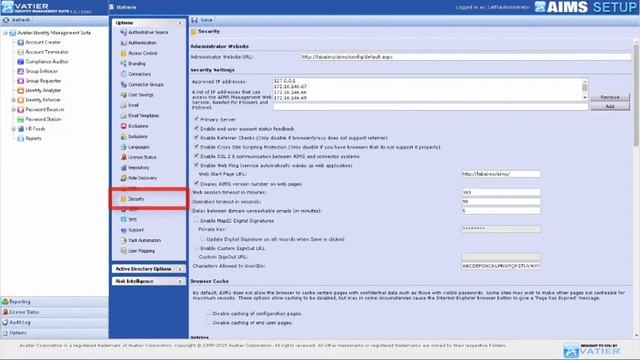The image size is (640, 360).
Task: Select the Task Automation option icon
Action: coord(123,240)
